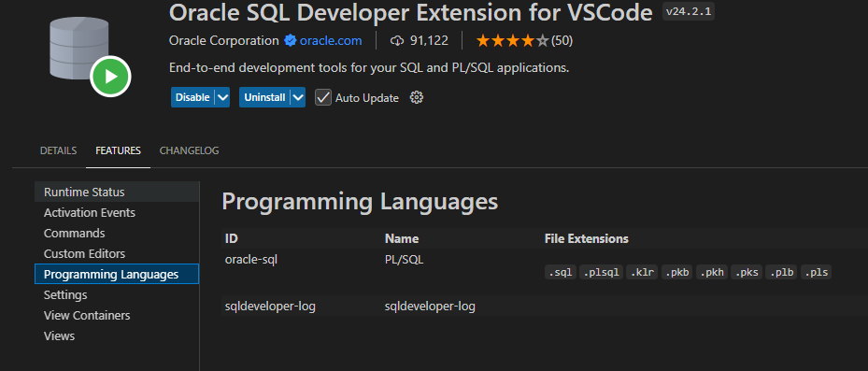Click the .klr extension tag
868x371 pixels.
[x=642, y=272]
